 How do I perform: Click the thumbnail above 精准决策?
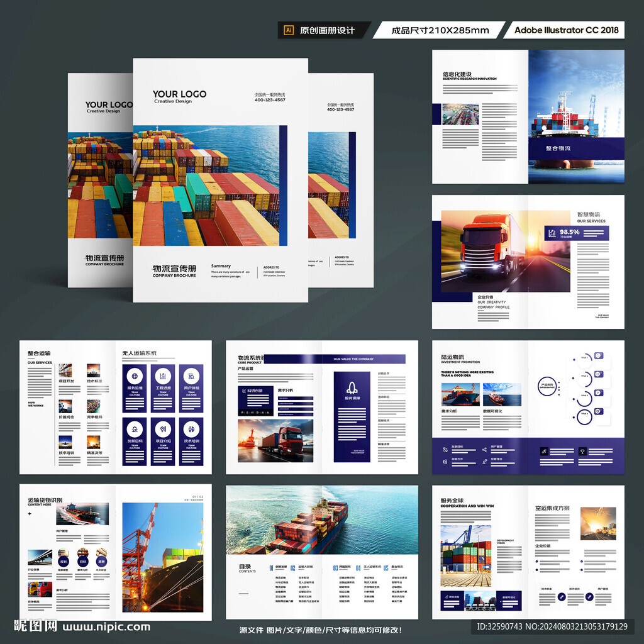point(93,442)
